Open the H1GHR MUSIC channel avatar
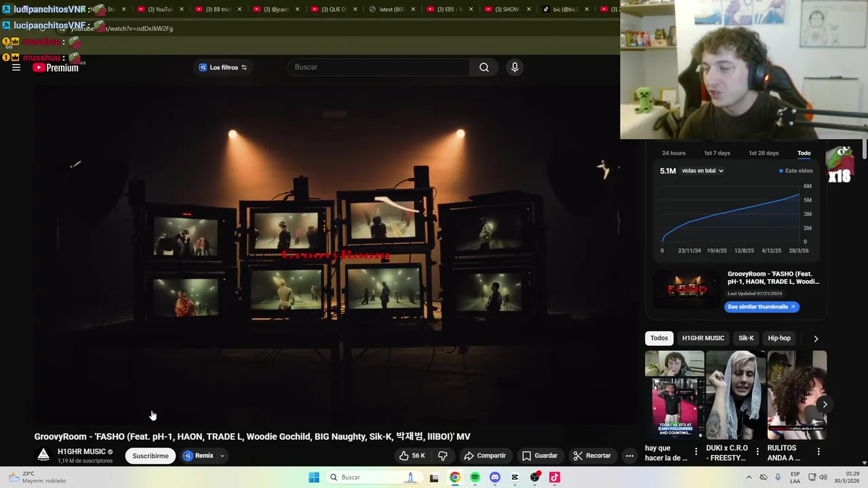Screen dimensions: 868x488 click(43, 455)
